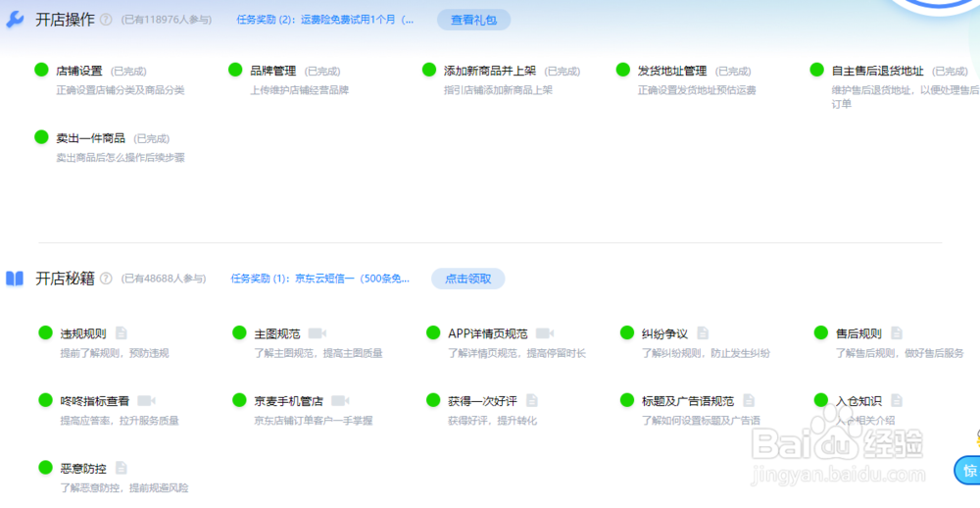Open the 京麦手机管店 guide
Viewport: 980px width, 508px height.
click(x=289, y=401)
